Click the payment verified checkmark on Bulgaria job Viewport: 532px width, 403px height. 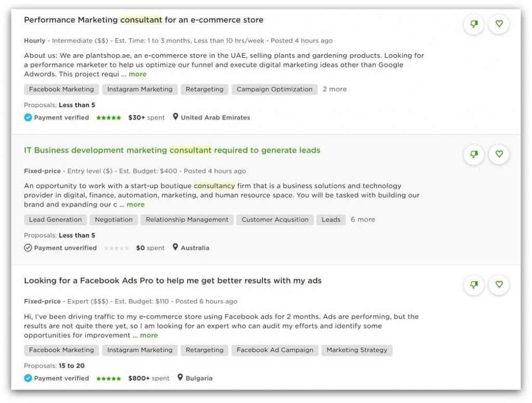click(x=28, y=378)
